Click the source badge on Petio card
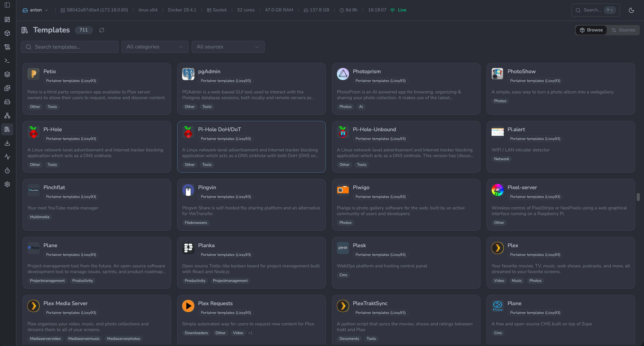644x346 pixels. pyautogui.click(x=71, y=81)
